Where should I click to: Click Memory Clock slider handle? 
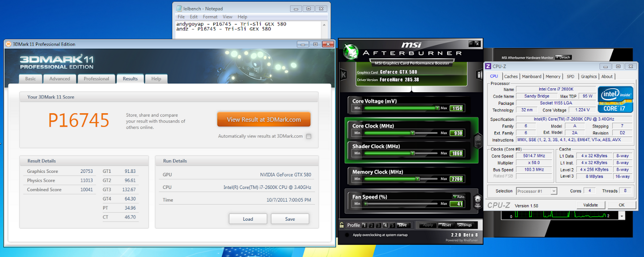tap(417, 179)
